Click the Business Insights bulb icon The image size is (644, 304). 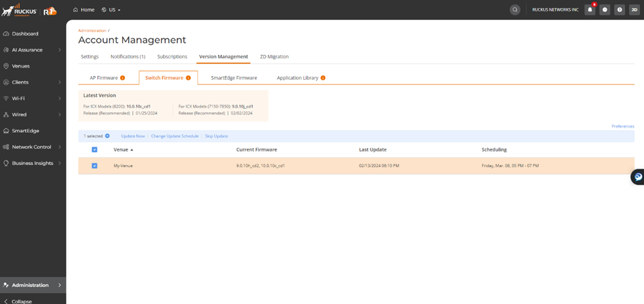(6, 163)
